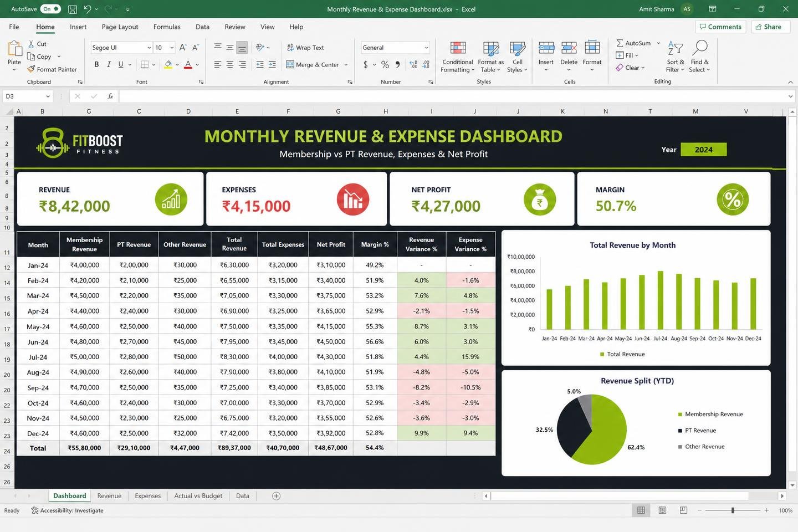Apply Comma Style format
798x532 pixels.
point(397,64)
